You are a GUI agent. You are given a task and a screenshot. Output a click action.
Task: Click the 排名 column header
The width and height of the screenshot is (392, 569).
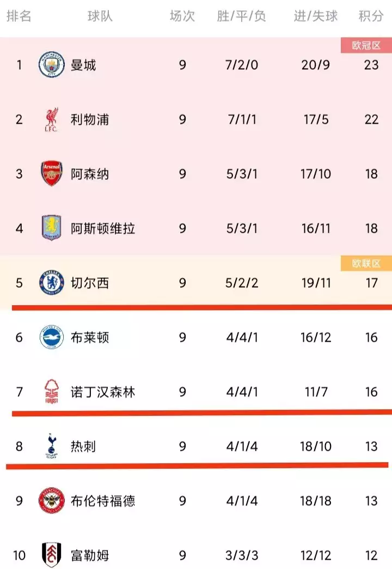tap(19, 16)
